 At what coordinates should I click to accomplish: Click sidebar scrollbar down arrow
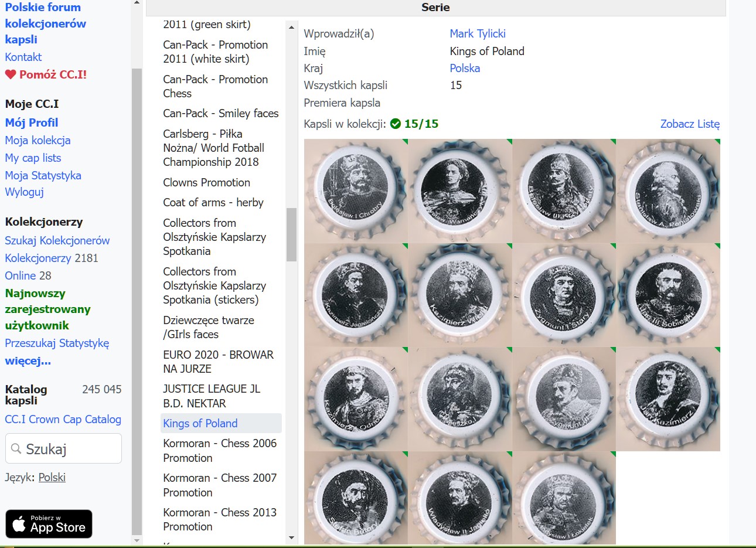137,540
